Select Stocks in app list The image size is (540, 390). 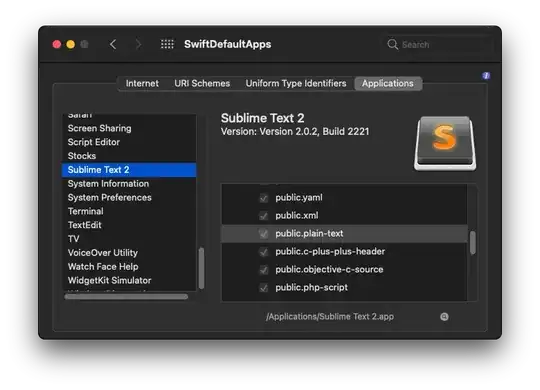pos(129,156)
